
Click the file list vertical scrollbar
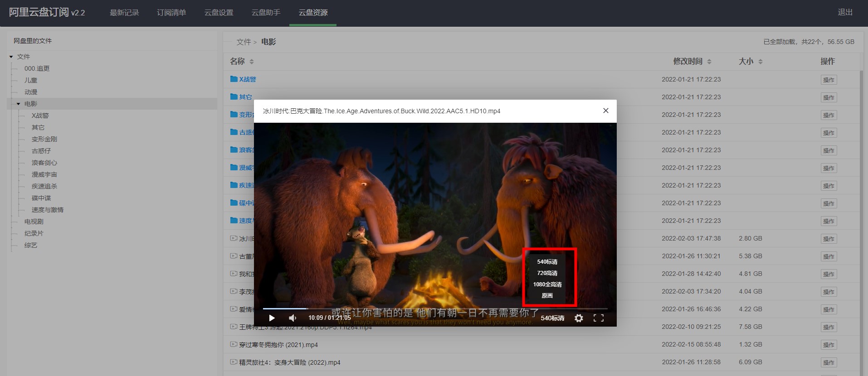[862, 222]
